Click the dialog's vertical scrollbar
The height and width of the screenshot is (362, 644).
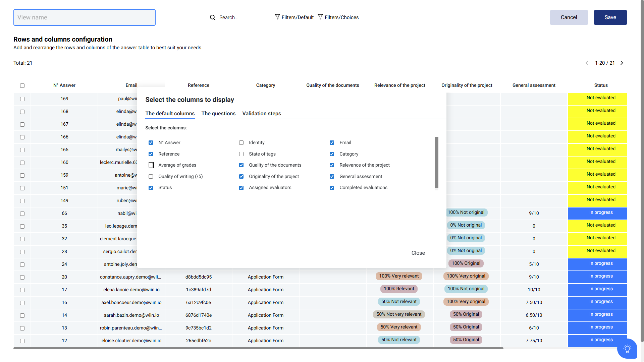437,162
